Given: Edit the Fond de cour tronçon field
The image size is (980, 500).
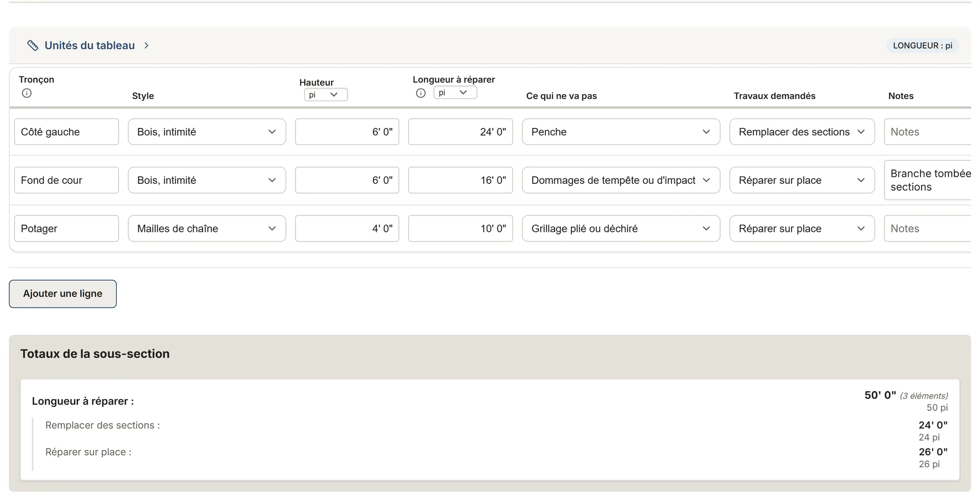Looking at the screenshot, I should click(67, 180).
